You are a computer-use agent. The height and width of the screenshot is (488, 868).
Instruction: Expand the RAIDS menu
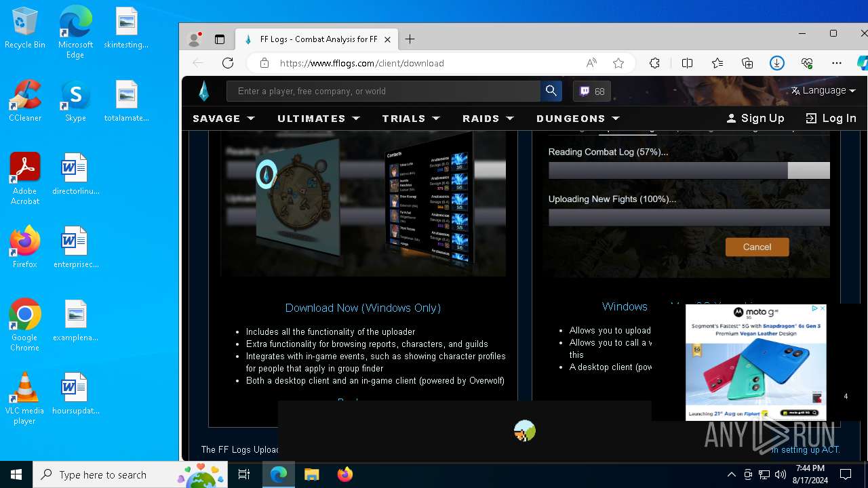488,118
